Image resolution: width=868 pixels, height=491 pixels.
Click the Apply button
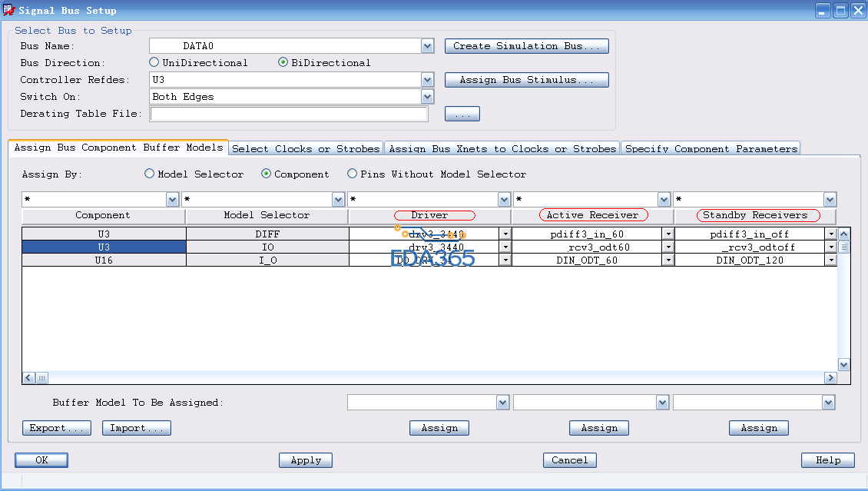(x=306, y=460)
